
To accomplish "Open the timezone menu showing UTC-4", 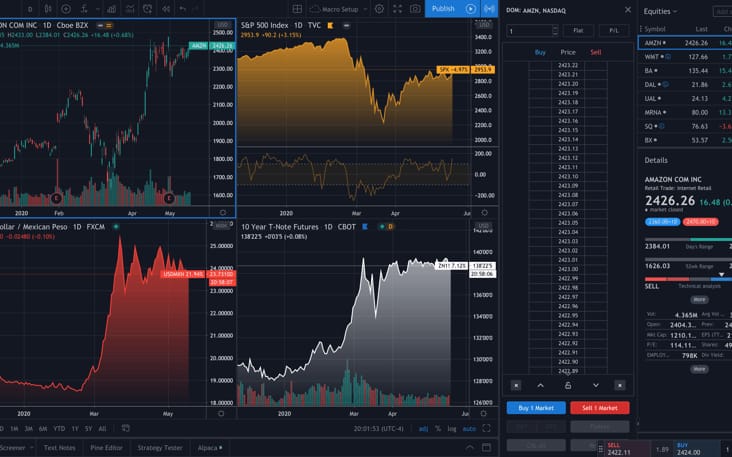I will [378, 429].
